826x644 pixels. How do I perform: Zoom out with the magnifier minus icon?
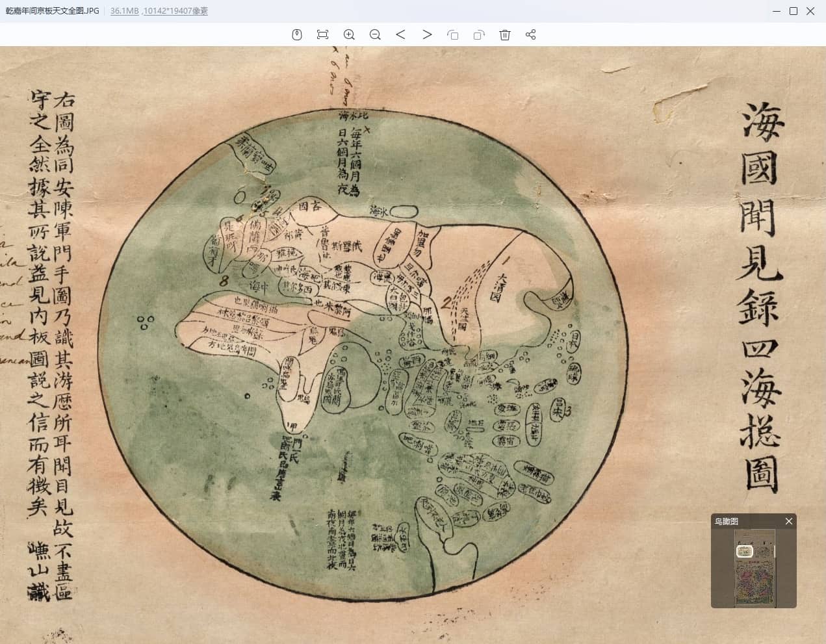[375, 34]
